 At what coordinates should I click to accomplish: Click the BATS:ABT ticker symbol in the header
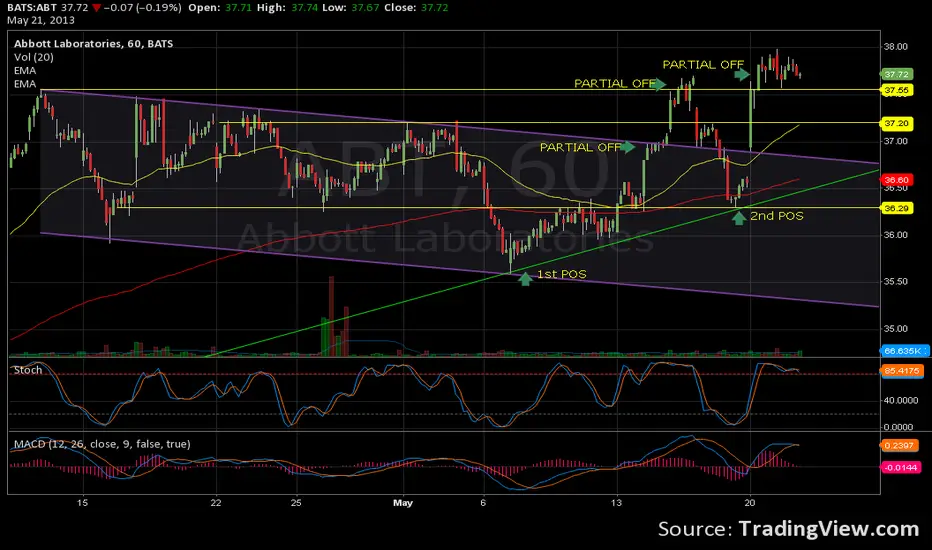pyautogui.click(x=32, y=8)
